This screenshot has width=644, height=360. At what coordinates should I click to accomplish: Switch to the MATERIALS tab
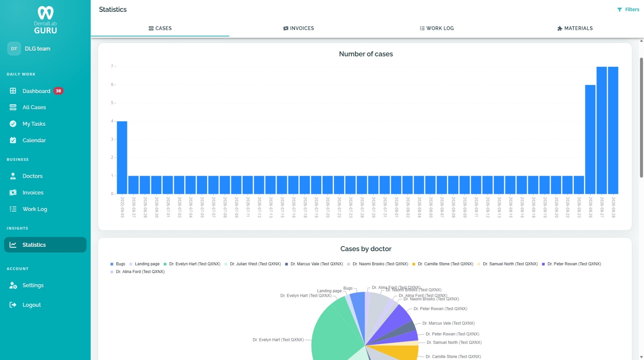pyautogui.click(x=575, y=28)
